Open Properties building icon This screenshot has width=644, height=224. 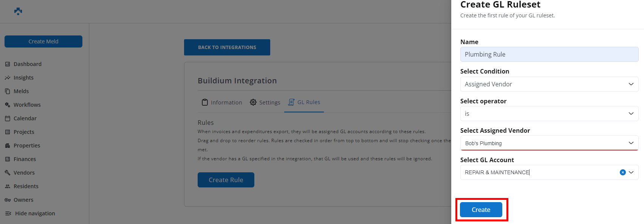click(8, 146)
